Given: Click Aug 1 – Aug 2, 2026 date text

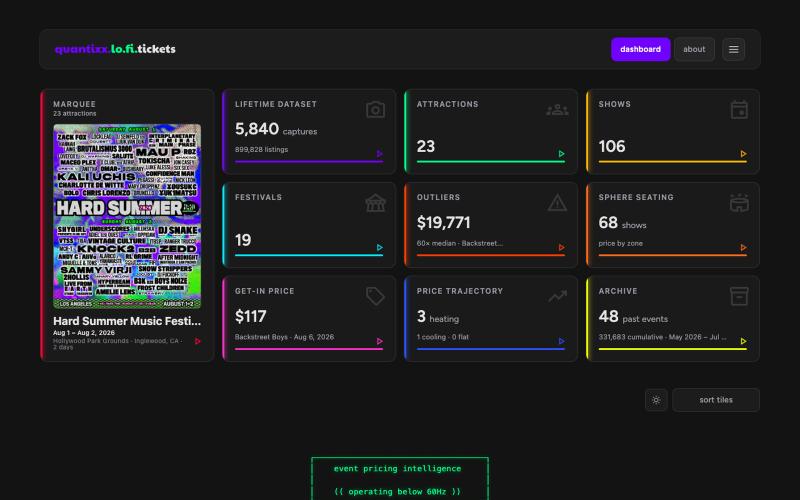Looking at the screenshot, I should pyautogui.click(x=84, y=333).
